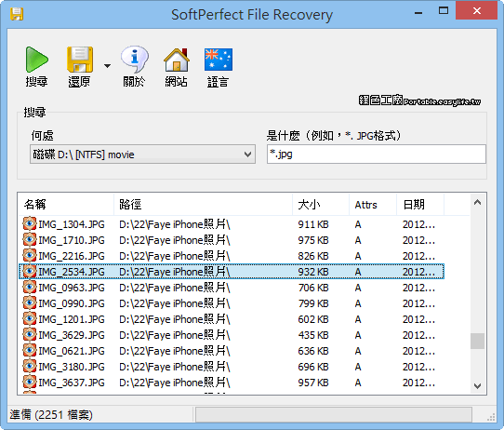Click the icon of IMG_1304.JPG

point(30,224)
